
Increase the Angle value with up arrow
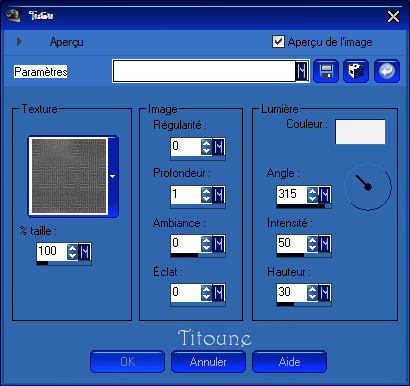coord(312,191)
